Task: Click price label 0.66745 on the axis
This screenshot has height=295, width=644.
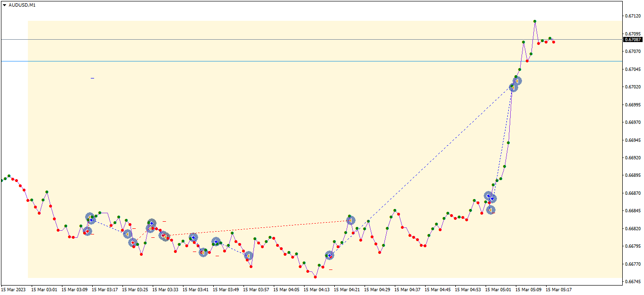Action: pos(633,282)
